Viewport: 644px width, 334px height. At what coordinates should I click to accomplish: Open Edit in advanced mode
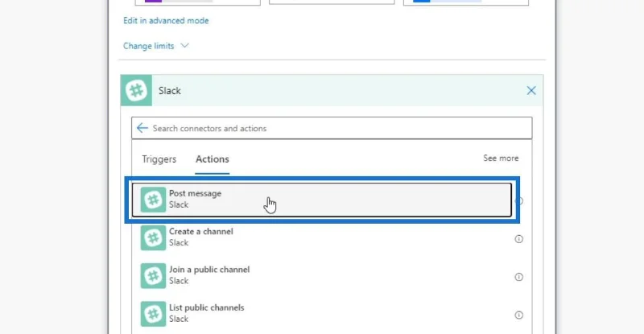click(x=166, y=21)
